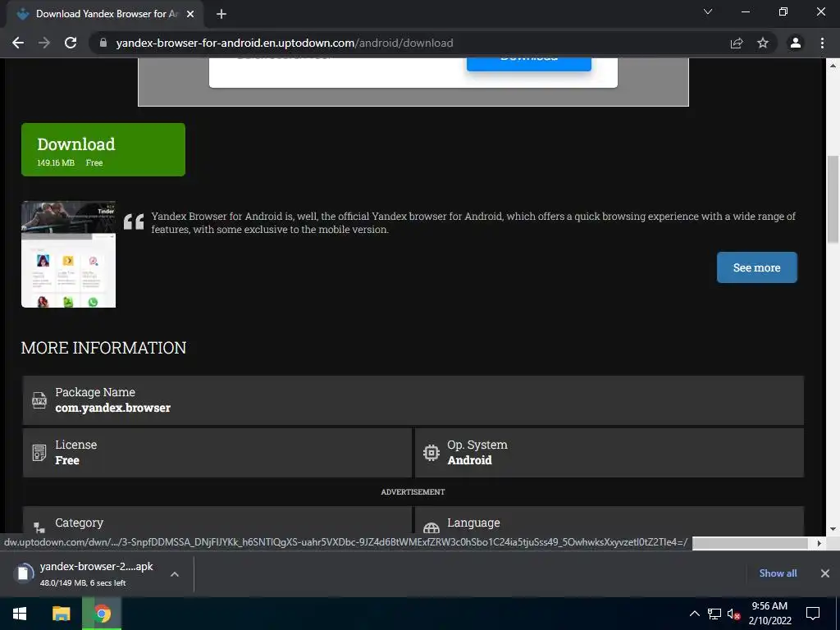Click the scroll down arrow of page scrollbar

coord(833,529)
